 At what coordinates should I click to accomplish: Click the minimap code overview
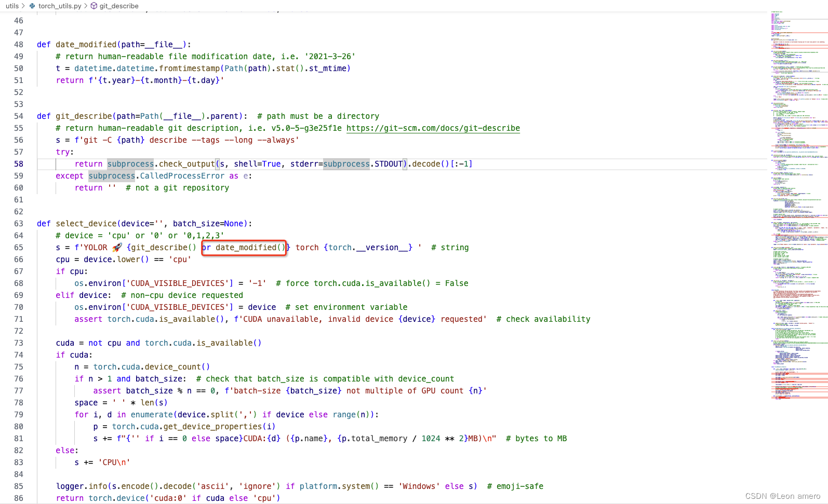coord(799,205)
